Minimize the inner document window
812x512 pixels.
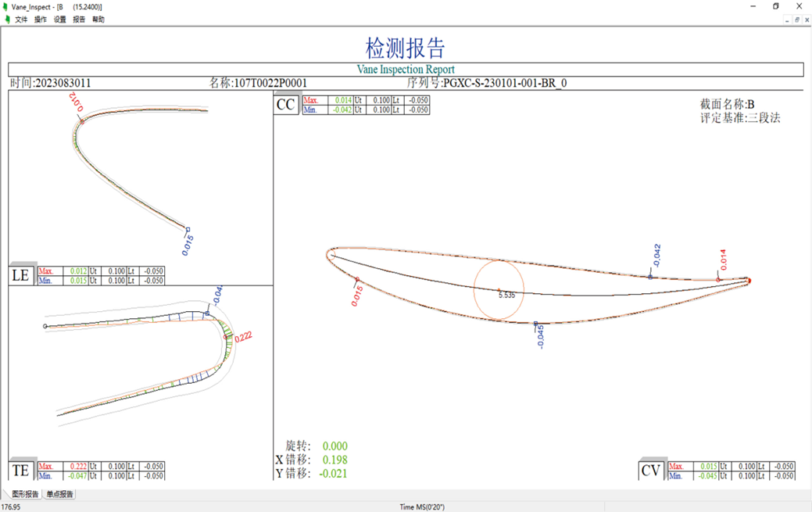786,20
